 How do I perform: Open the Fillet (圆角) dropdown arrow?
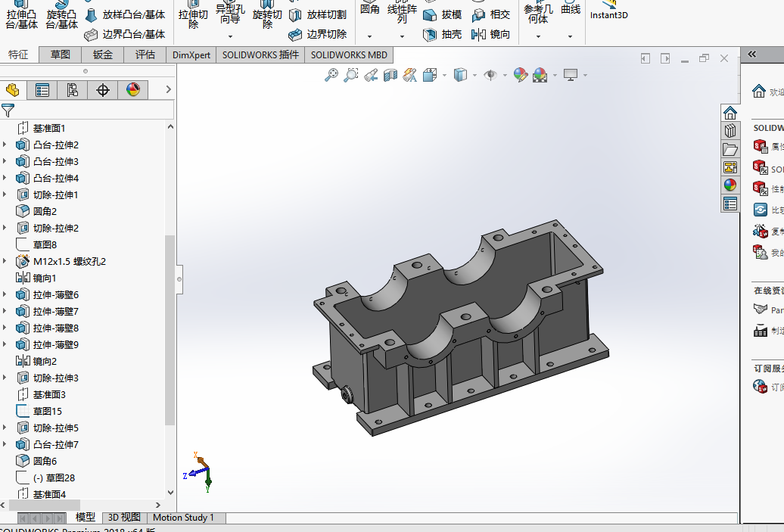369,36
